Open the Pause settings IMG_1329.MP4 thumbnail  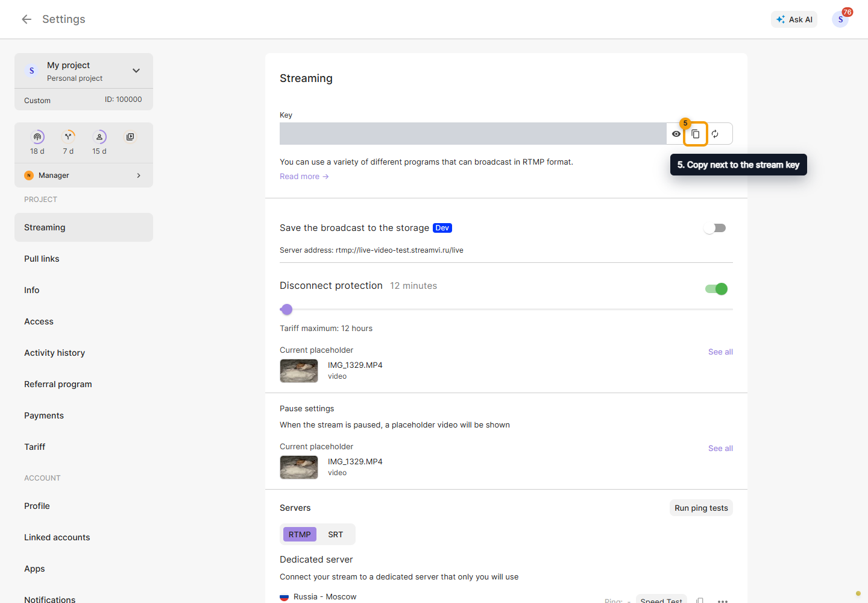299,467
